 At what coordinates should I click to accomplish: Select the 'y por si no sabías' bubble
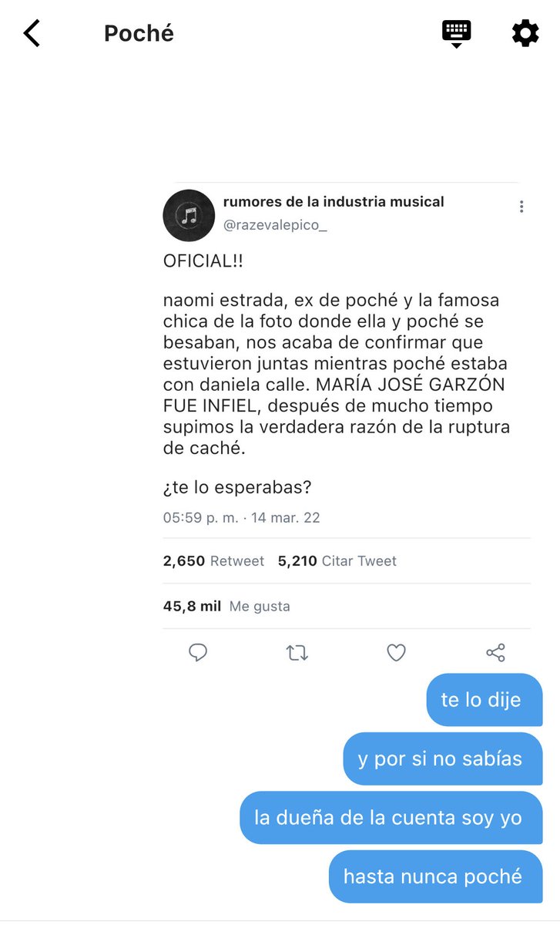tap(443, 759)
